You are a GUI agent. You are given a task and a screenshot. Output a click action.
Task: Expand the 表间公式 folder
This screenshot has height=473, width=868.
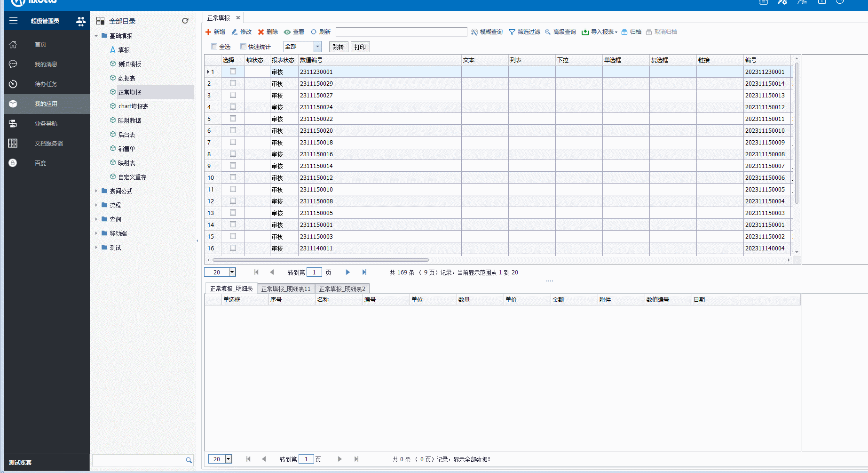pyautogui.click(x=96, y=191)
